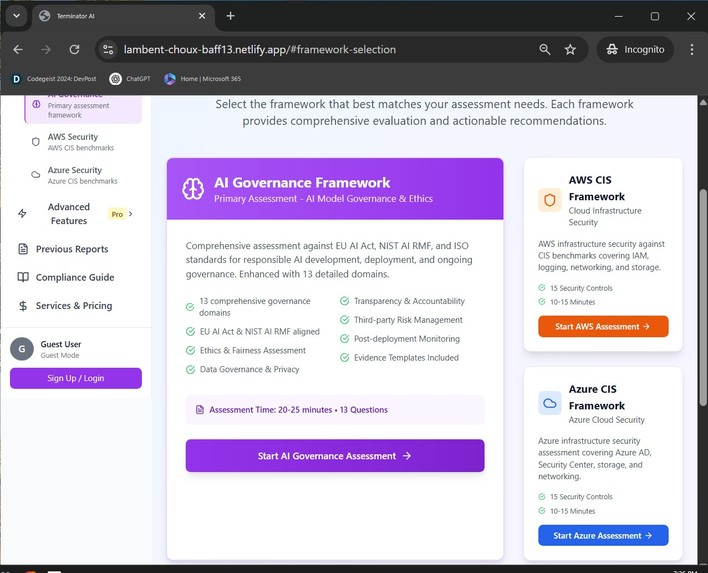This screenshot has height=573, width=708.
Task: Open site information icon in address bar
Action: [x=108, y=50]
